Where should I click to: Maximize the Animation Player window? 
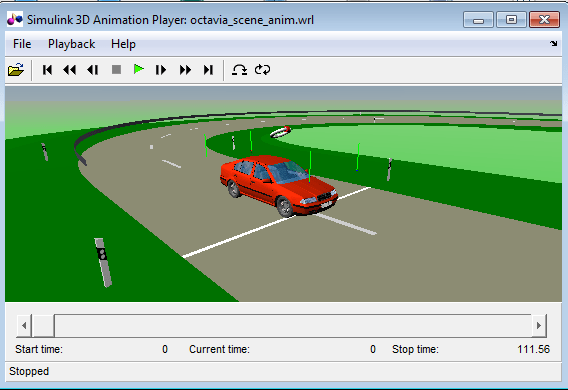click(x=511, y=20)
